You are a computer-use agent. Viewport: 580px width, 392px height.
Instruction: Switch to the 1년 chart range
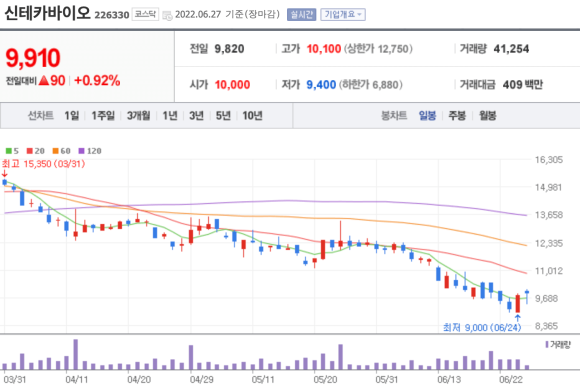click(x=170, y=116)
